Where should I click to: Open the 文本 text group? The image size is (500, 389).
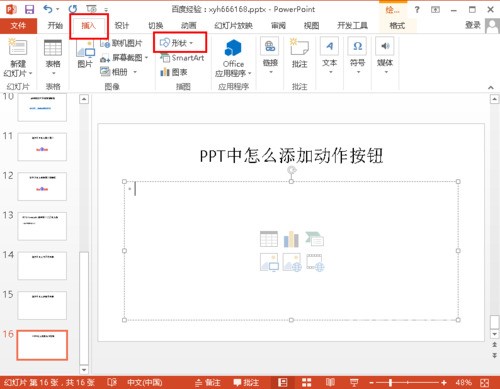tap(330, 56)
